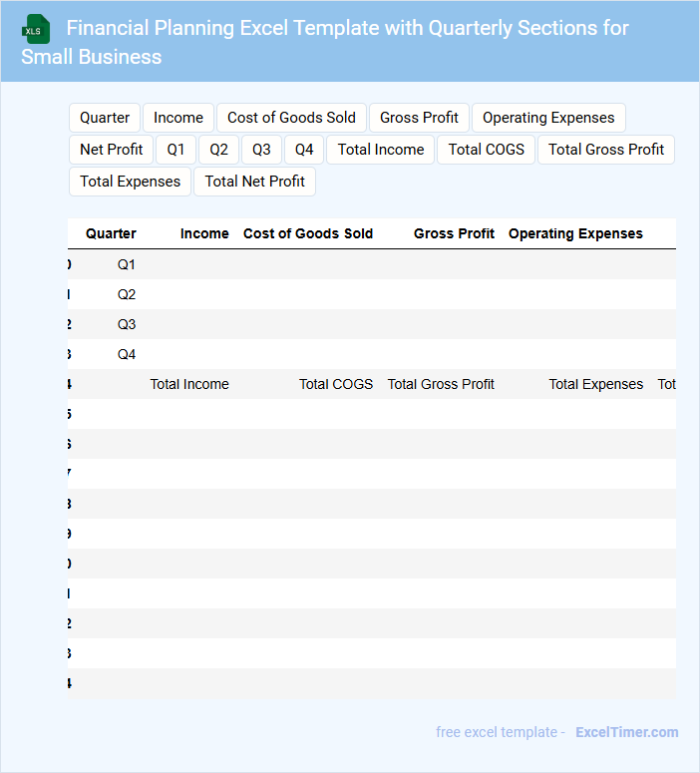This screenshot has height=773, width=700.
Task: Open the ExcelTimer.com link
Action: pos(626,732)
